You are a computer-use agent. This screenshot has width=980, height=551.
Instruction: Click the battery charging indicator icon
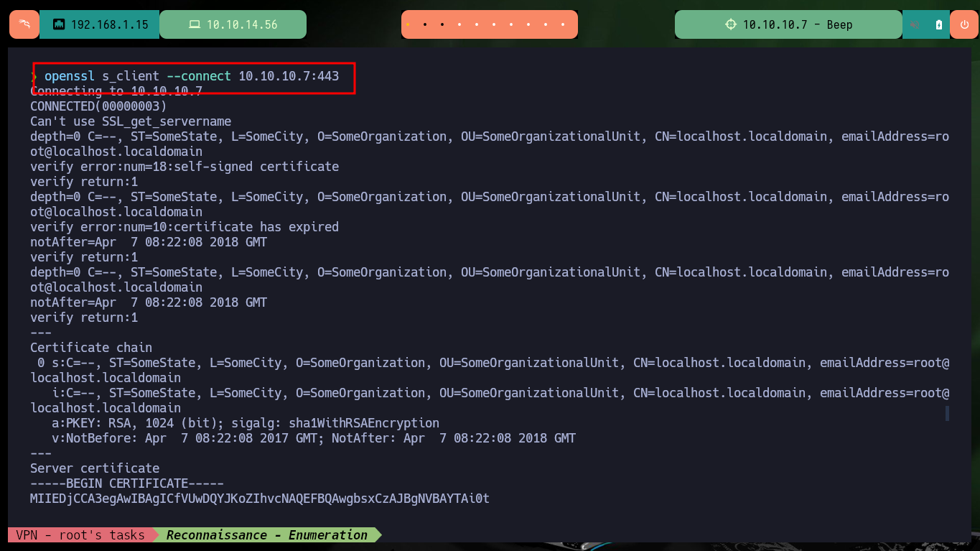pos(938,24)
